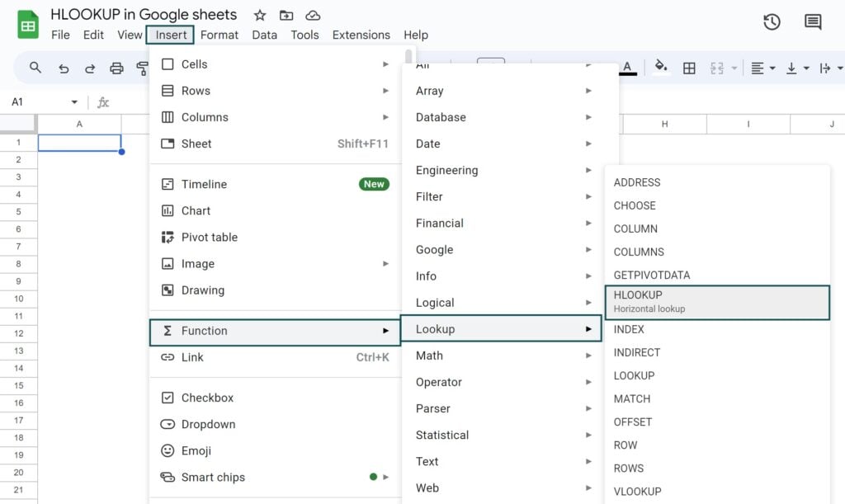
Task: Click the Move to folder icon
Action: coord(286,15)
